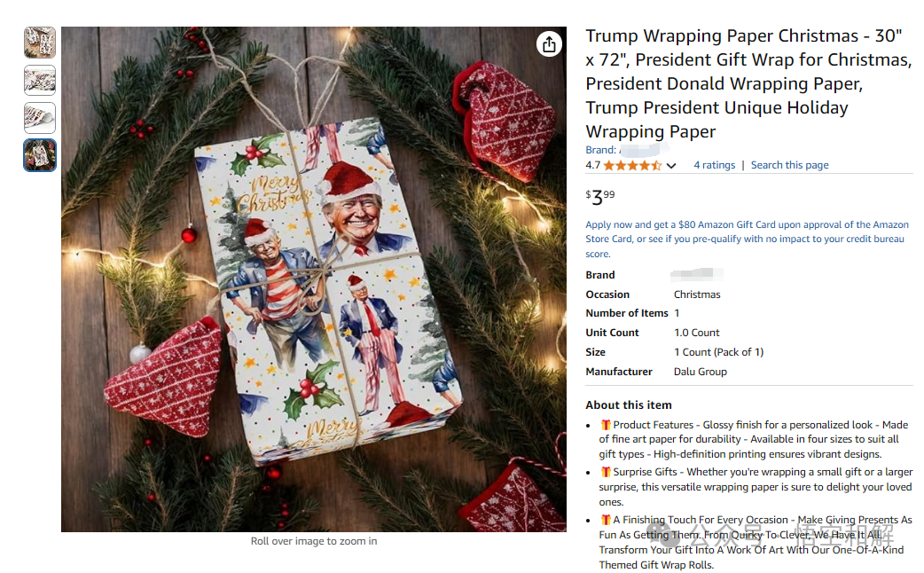The image size is (924, 573).
Task: Click the gift icon beside Surprise Gifts
Action: click(x=605, y=472)
